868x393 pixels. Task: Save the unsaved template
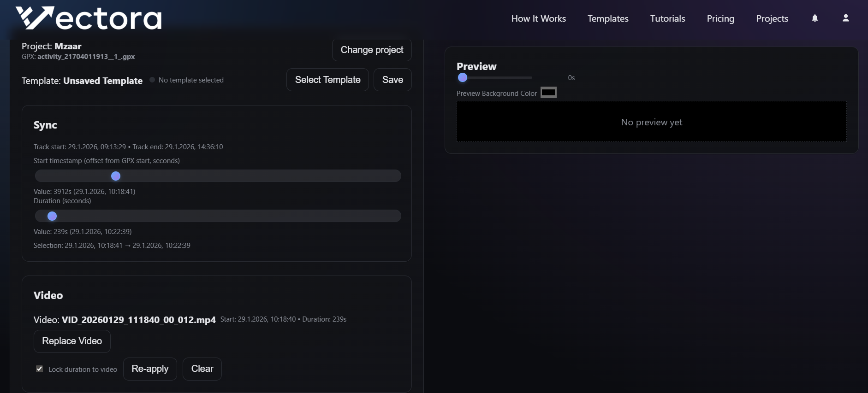click(x=392, y=80)
